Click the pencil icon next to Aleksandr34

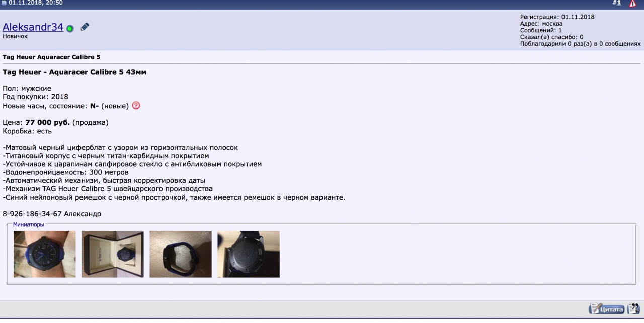click(85, 27)
